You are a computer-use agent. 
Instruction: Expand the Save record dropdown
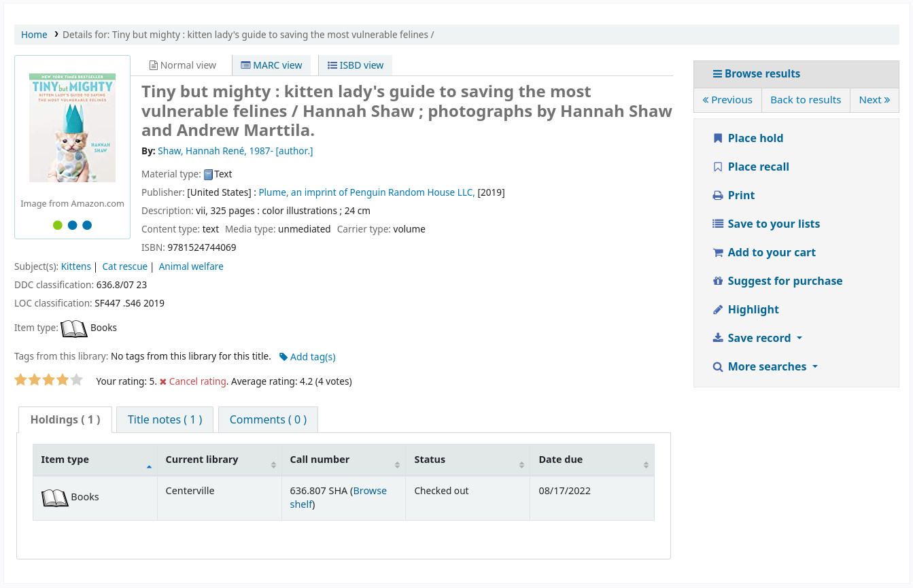[x=757, y=338]
